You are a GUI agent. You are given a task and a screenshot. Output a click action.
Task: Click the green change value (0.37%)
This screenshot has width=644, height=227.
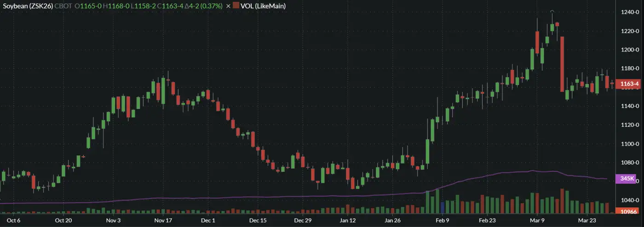click(213, 6)
